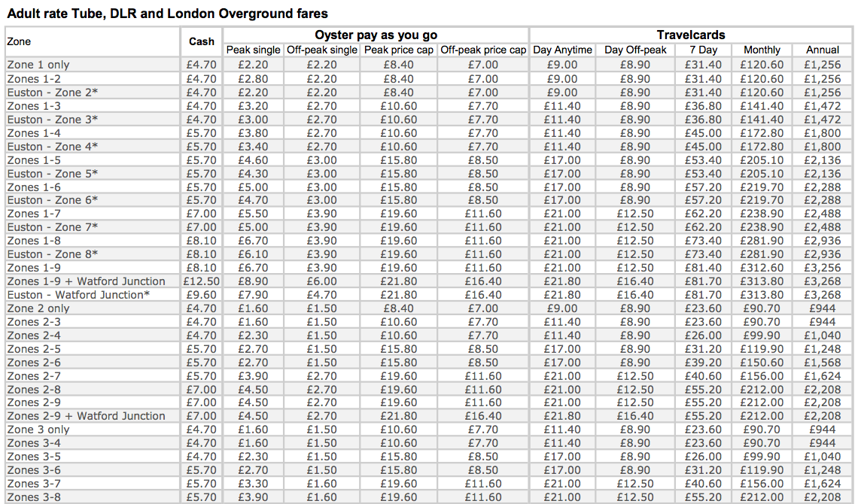Select the 'Zone 3 only' row label

38,430
